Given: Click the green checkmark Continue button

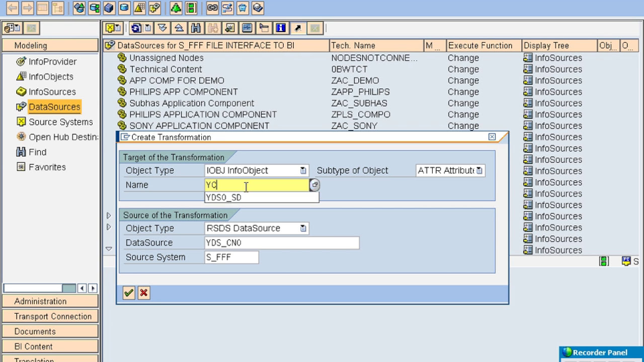Looking at the screenshot, I should pos(129,293).
